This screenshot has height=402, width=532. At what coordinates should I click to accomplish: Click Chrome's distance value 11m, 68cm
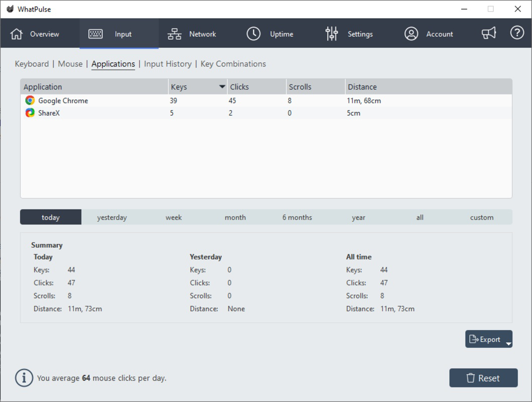coord(364,100)
